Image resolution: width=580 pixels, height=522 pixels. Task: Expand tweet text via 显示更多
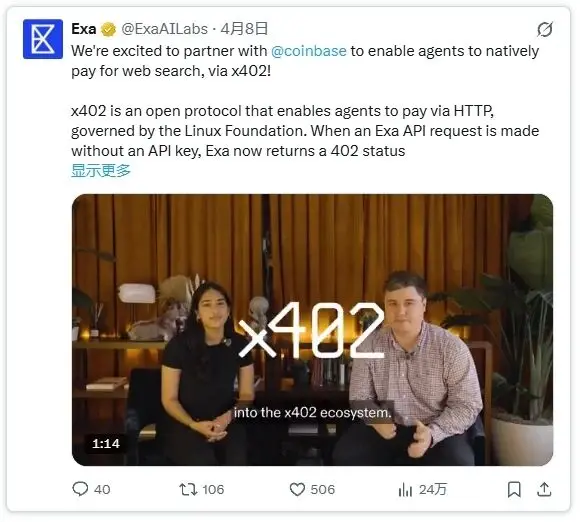coord(101,171)
